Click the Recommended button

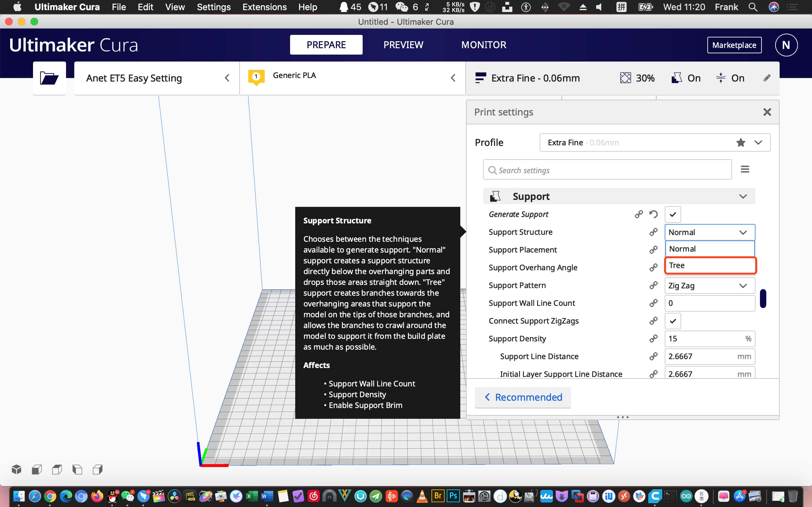pyautogui.click(x=522, y=397)
